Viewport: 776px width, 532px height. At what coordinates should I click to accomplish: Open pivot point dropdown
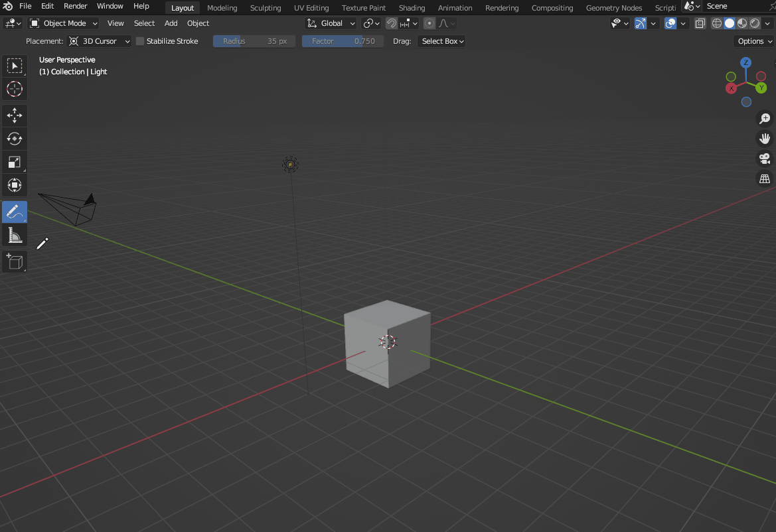click(x=371, y=23)
